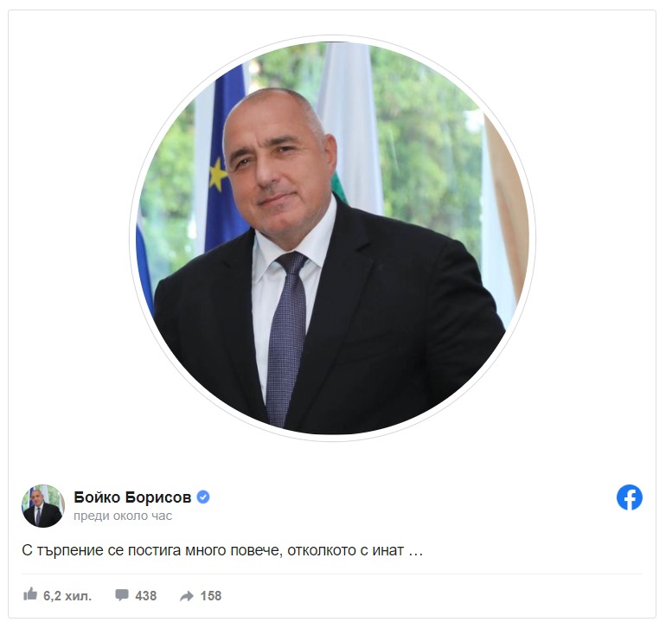Click the thumbs-up like icon

click(30, 594)
